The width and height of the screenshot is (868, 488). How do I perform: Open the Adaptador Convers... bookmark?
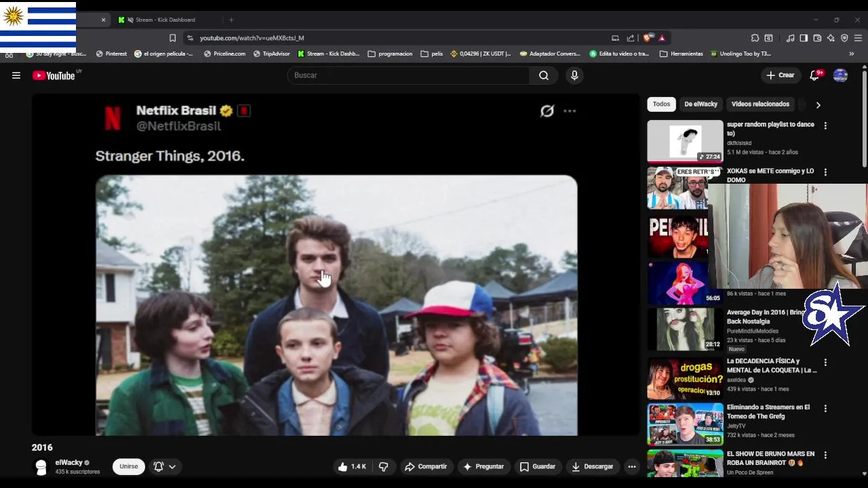point(550,54)
